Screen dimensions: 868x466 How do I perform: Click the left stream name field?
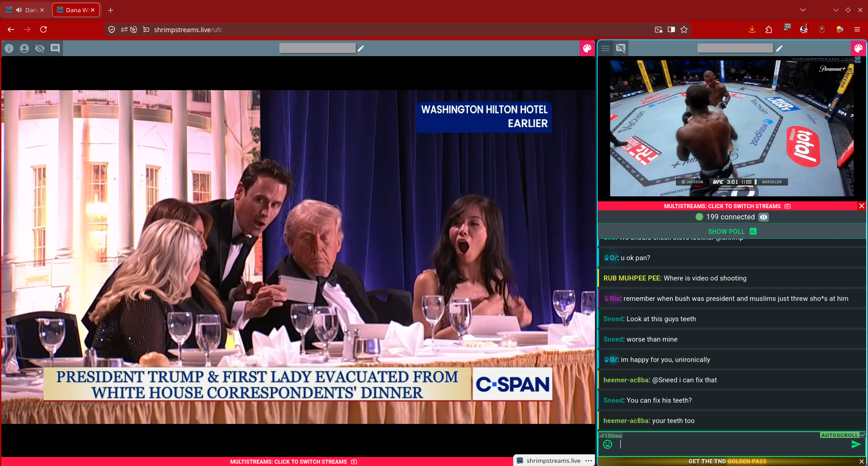click(x=317, y=48)
